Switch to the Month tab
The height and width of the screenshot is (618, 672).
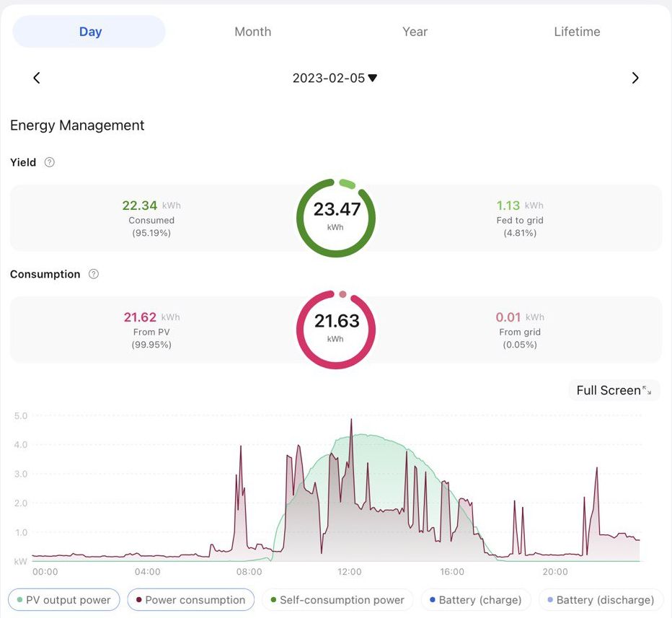tap(253, 32)
